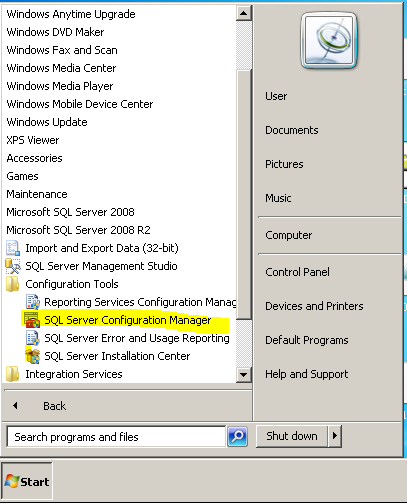The width and height of the screenshot is (407, 503).
Task: Click SQL Server Installation Center icon
Action: (33, 356)
